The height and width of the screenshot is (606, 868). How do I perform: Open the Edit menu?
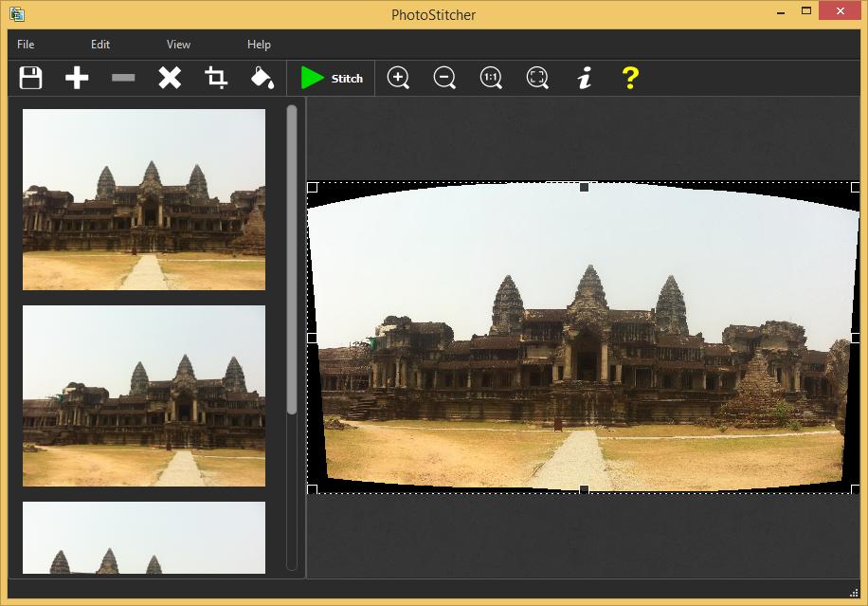click(99, 44)
